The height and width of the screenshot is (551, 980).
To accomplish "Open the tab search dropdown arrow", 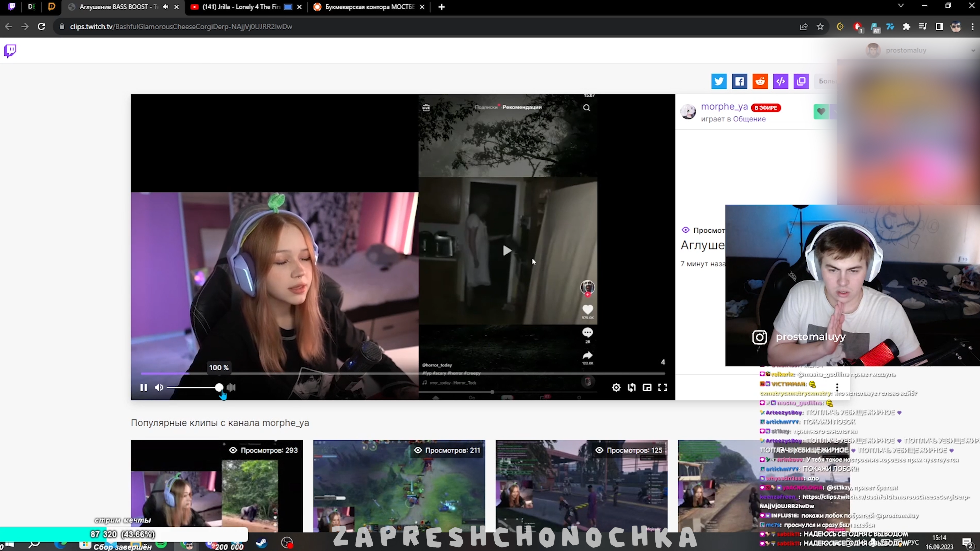I will tap(900, 6).
